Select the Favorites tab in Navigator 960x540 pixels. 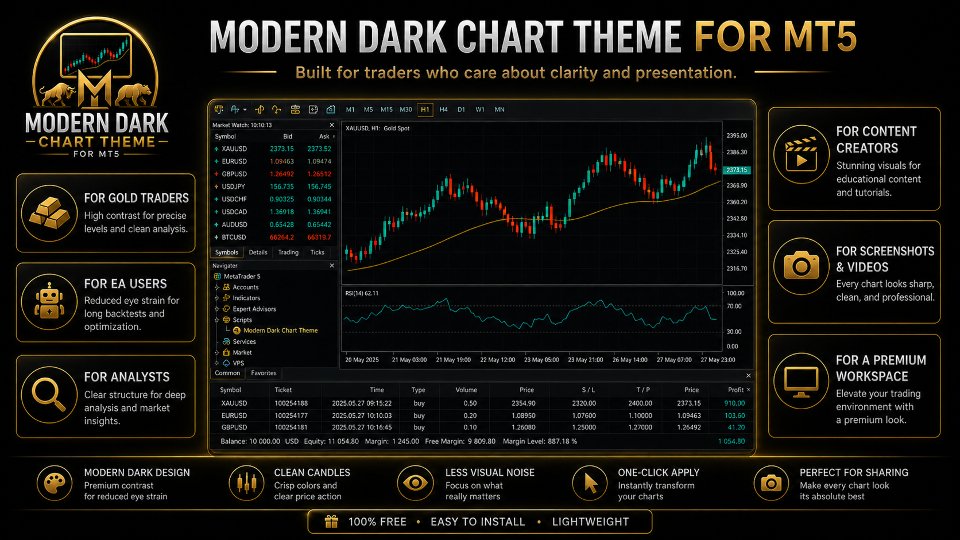coord(263,373)
